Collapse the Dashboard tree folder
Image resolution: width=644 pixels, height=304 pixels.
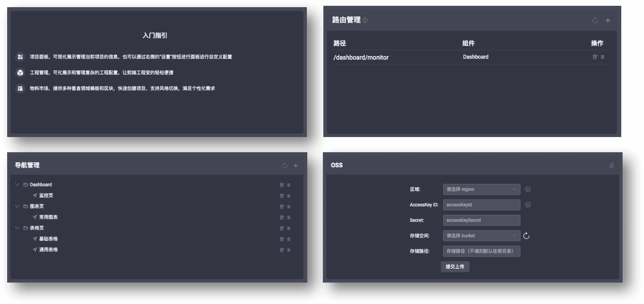(x=17, y=185)
